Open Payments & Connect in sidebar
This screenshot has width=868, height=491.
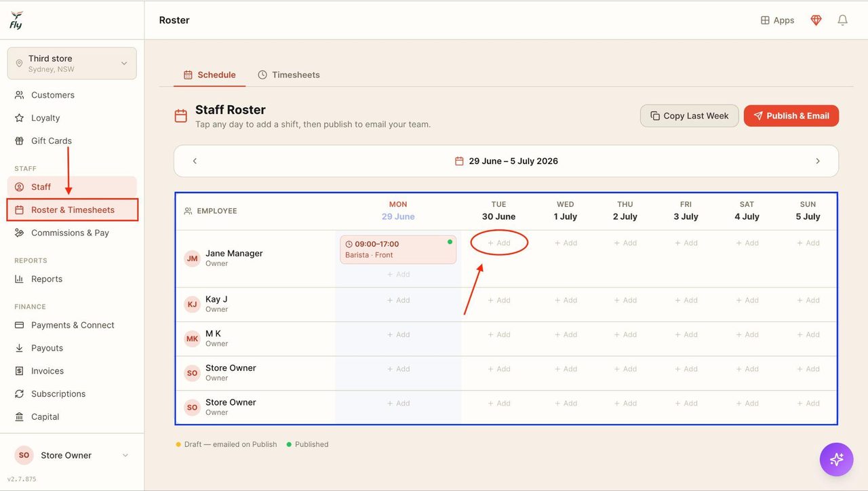point(72,325)
